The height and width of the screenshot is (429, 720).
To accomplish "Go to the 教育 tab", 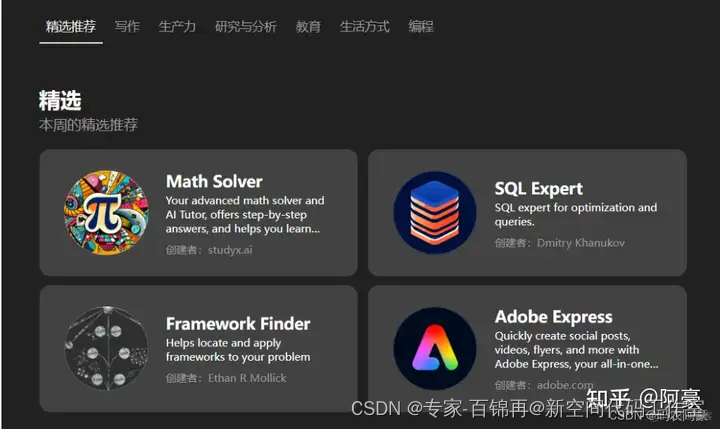I will 308,27.
